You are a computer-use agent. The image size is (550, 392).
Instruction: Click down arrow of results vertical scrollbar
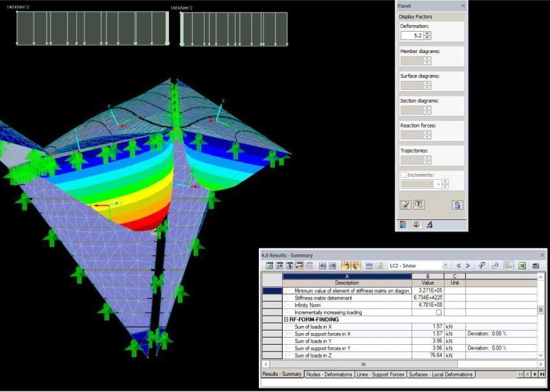pos(540,356)
